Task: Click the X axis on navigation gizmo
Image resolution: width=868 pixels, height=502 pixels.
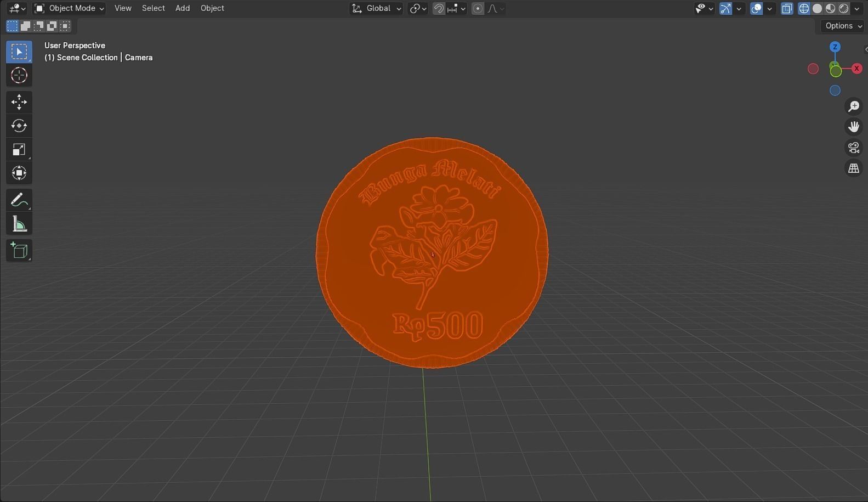Action: coord(856,69)
